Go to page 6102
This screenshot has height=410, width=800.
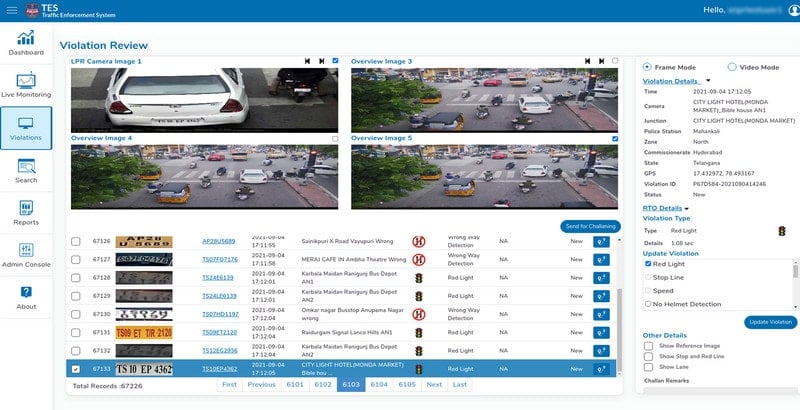tap(323, 385)
